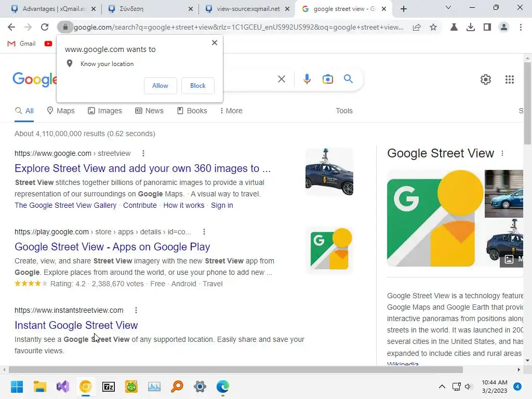This screenshot has height=399, width=532.
Task: Share this page icon in address bar
Action: [x=417, y=27]
